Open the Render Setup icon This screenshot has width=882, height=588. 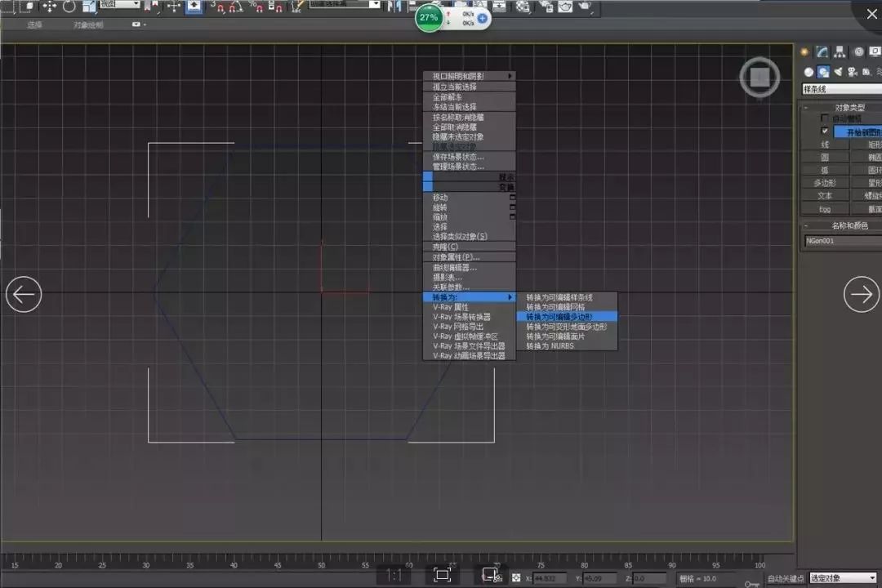[x=546, y=7]
